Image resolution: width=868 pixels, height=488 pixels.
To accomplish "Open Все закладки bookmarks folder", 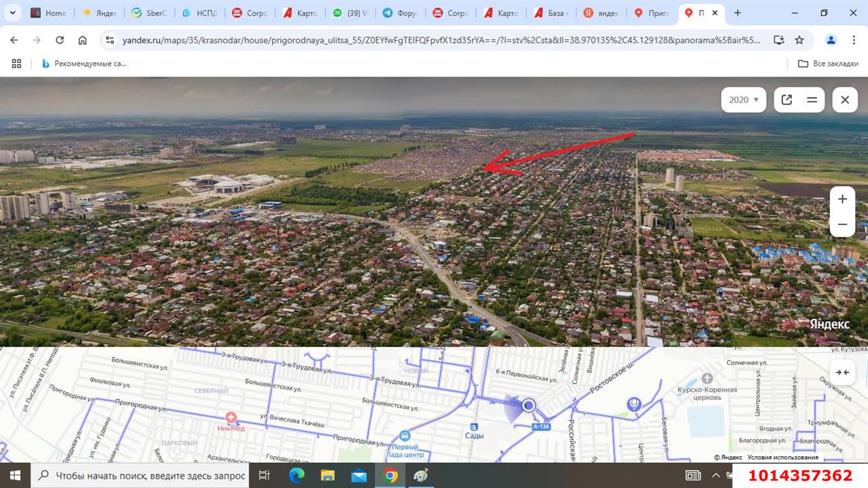I will click(x=827, y=63).
